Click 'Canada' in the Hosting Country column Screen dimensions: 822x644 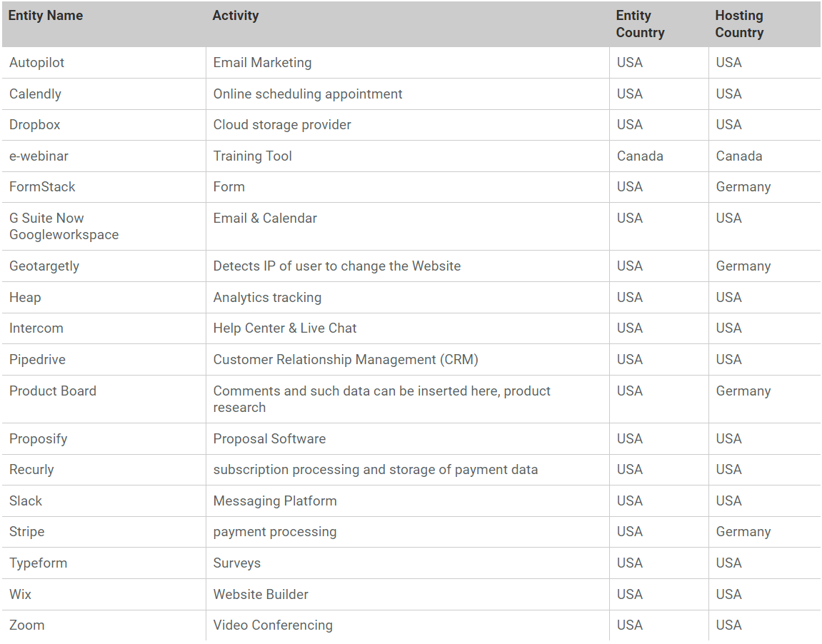pos(739,156)
